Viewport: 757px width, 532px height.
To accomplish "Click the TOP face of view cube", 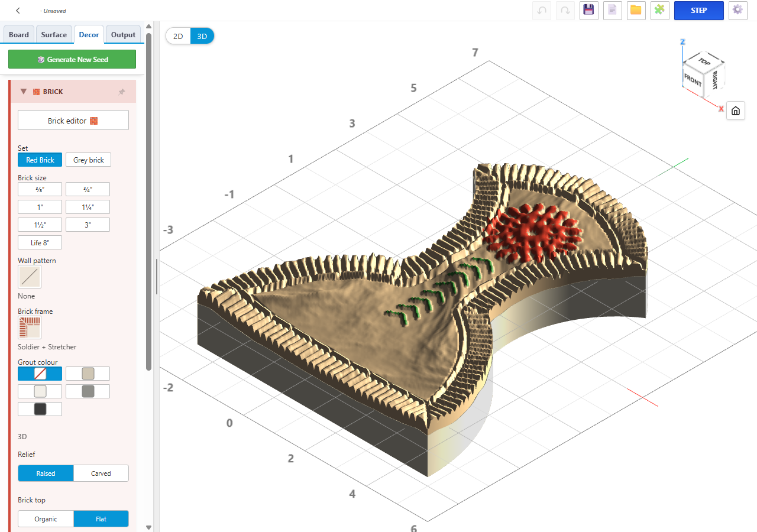I will click(704, 61).
